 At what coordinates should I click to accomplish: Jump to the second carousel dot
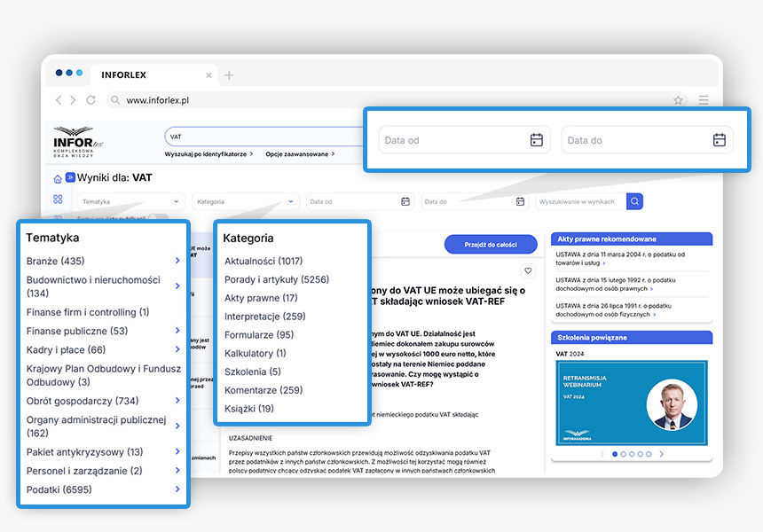pos(623,454)
